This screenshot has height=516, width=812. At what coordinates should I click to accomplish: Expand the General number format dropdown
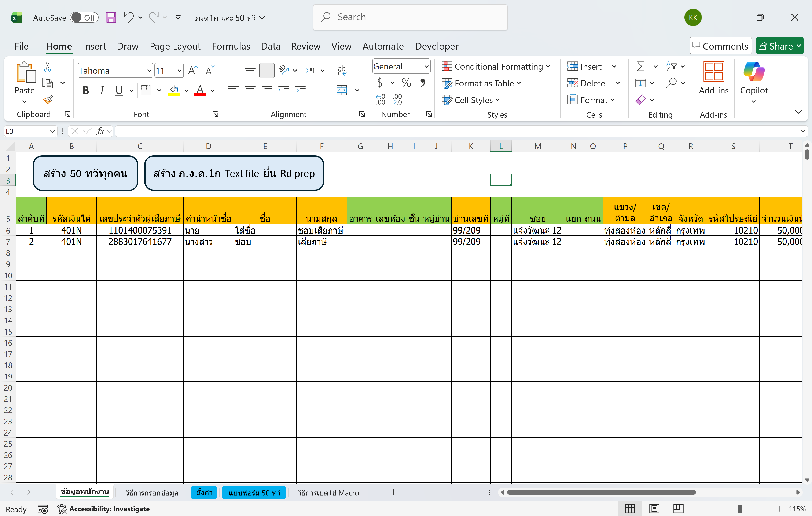[x=426, y=66]
